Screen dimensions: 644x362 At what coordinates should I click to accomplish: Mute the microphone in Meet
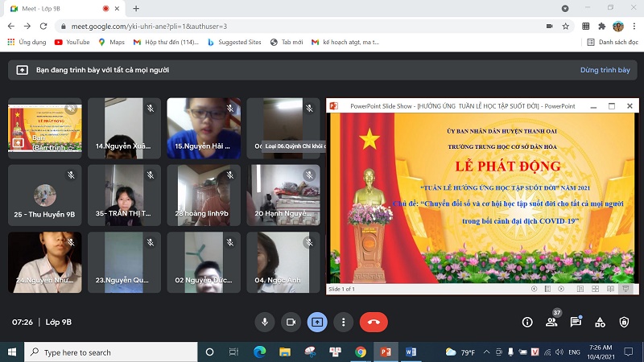(x=264, y=322)
